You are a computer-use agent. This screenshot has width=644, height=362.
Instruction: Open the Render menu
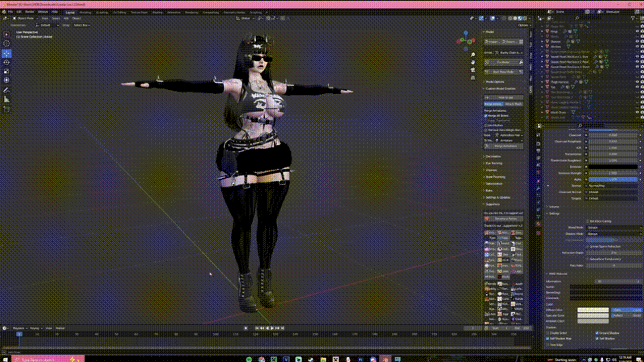point(30,12)
